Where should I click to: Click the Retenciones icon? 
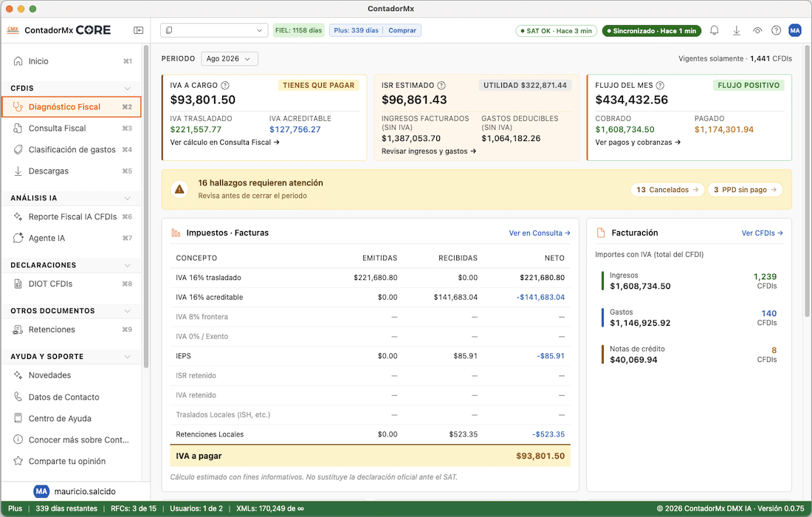pyautogui.click(x=18, y=329)
